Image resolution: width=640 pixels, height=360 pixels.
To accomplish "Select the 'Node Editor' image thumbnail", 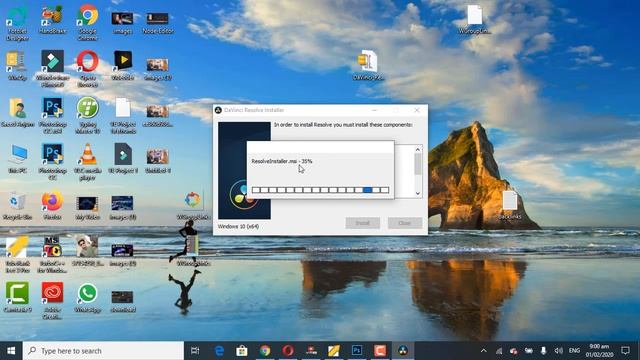I will tap(158, 22).
